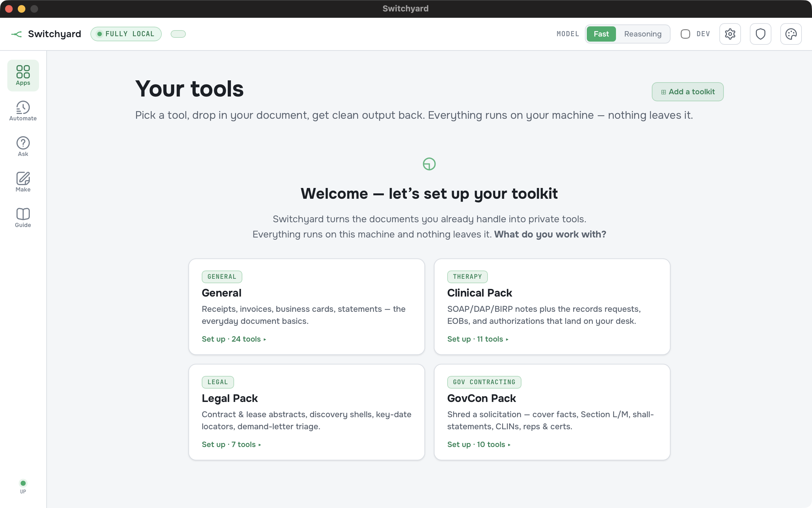Screen dimensions: 812x508
Task: Click the Legal Pack description text
Action: point(306,421)
